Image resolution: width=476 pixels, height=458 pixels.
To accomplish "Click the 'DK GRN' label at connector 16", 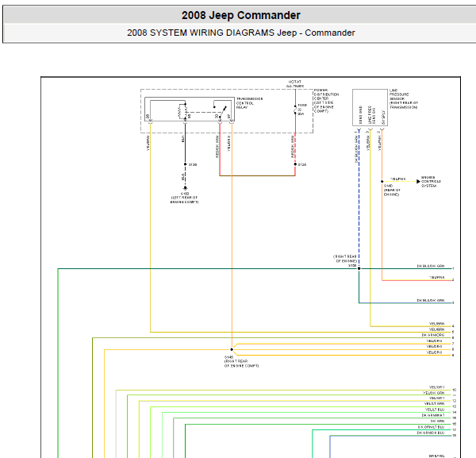I will pyautogui.click(x=437, y=421).
